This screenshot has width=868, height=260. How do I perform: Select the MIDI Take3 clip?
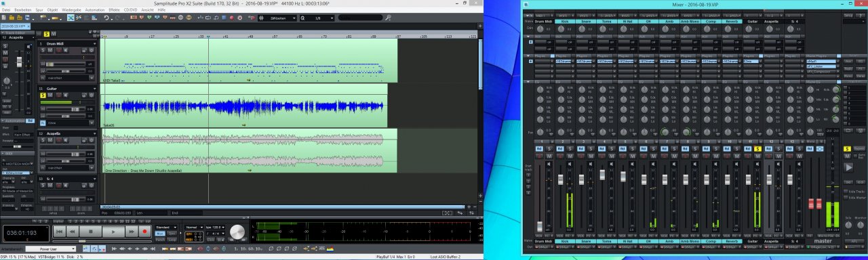pyautogui.click(x=250, y=61)
